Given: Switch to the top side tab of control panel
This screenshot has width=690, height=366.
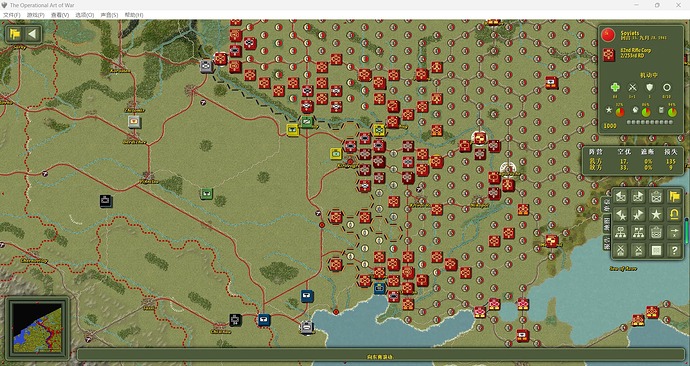Looking at the screenshot, I should tap(606, 205).
